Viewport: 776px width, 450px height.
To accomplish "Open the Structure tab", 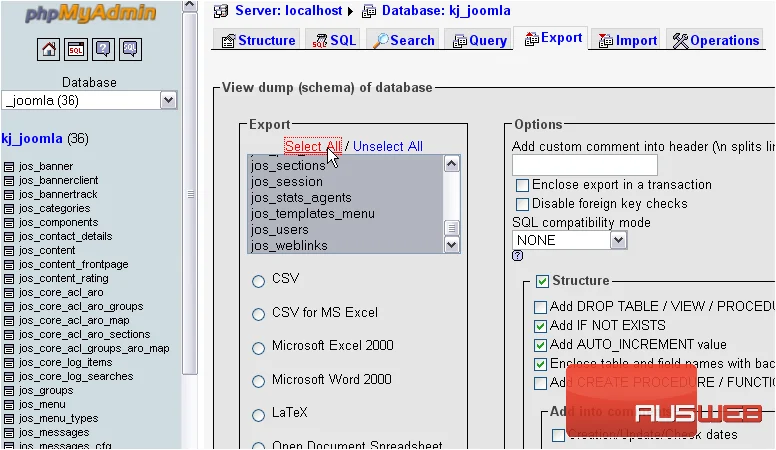I will pos(258,40).
